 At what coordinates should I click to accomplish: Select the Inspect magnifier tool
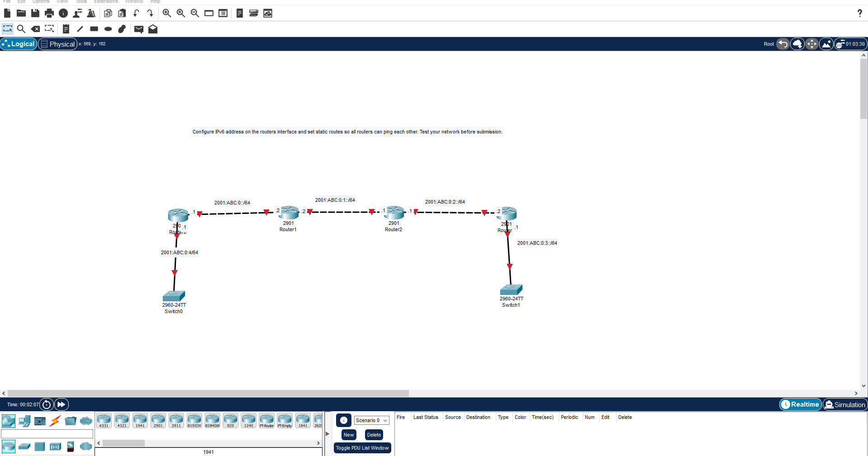[21, 29]
